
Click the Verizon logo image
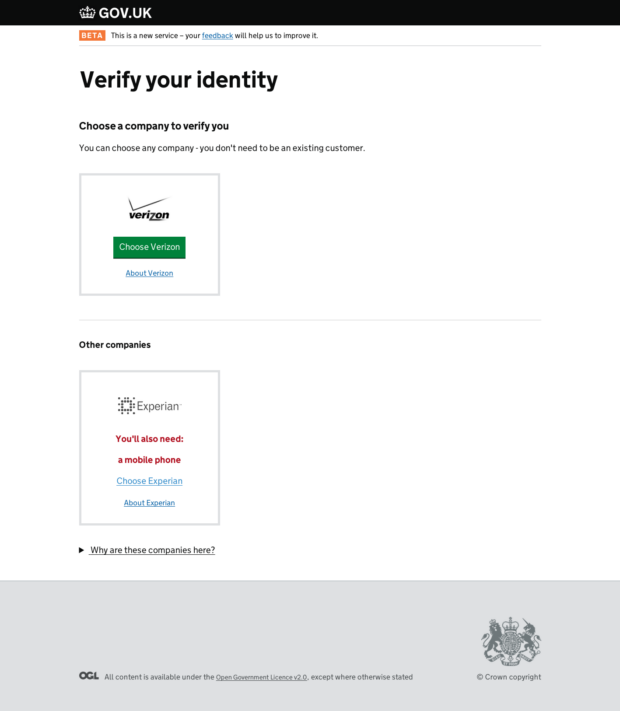pyautogui.click(x=149, y=209)
